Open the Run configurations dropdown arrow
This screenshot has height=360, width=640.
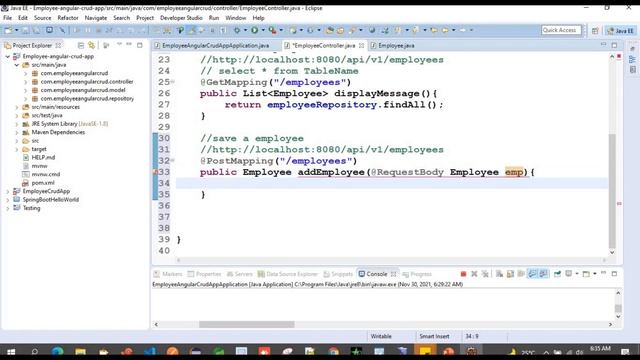[x=263, y=30]
